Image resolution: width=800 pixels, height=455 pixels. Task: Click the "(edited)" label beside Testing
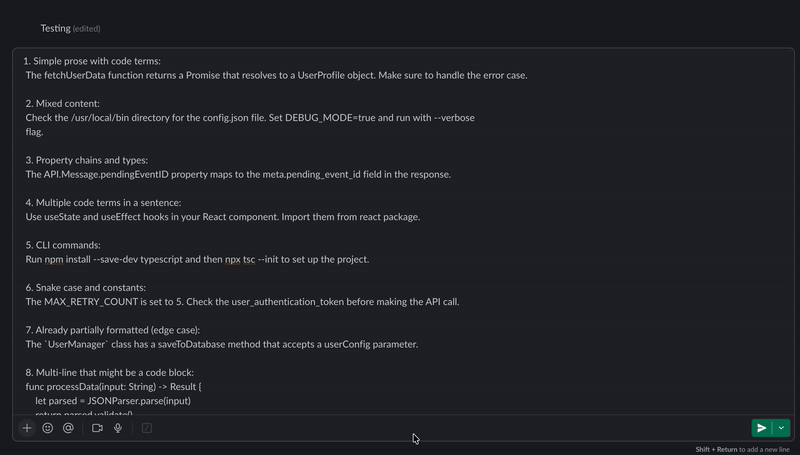86,29
